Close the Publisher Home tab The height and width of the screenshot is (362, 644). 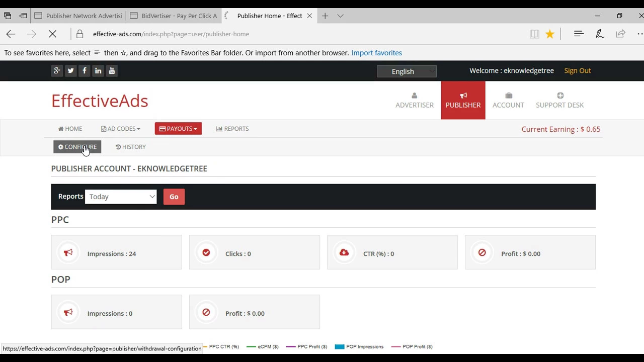click(309, 16)
